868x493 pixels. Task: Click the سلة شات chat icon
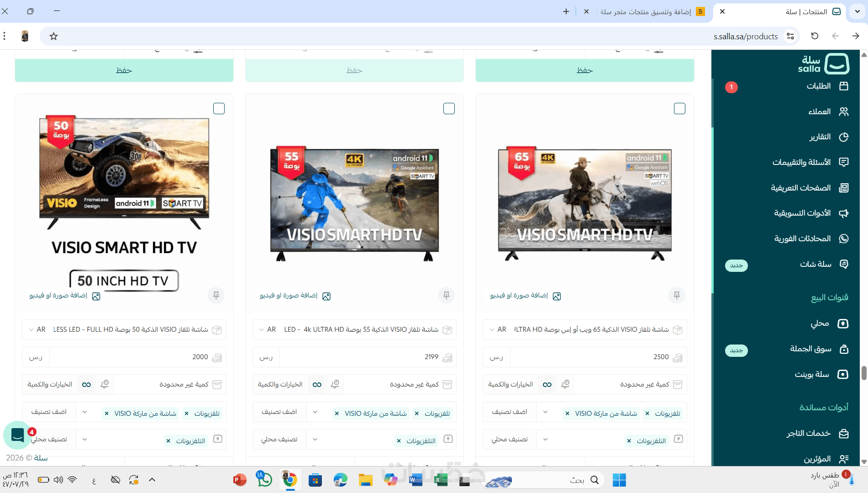coord(844,264)
